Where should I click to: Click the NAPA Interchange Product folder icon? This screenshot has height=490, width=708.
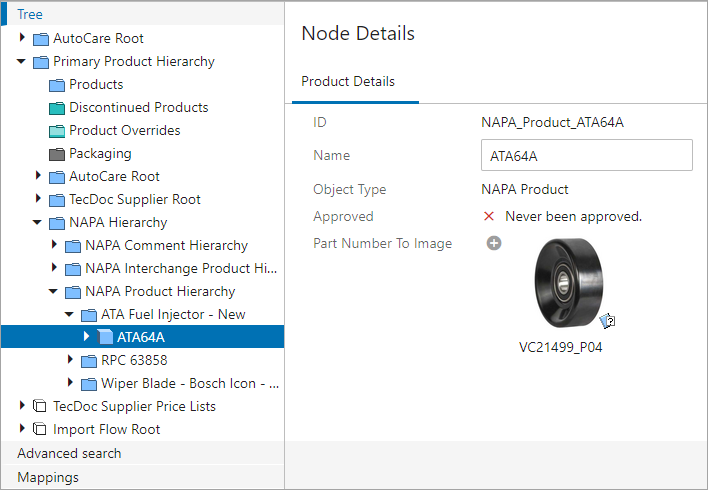pos(73,269)
